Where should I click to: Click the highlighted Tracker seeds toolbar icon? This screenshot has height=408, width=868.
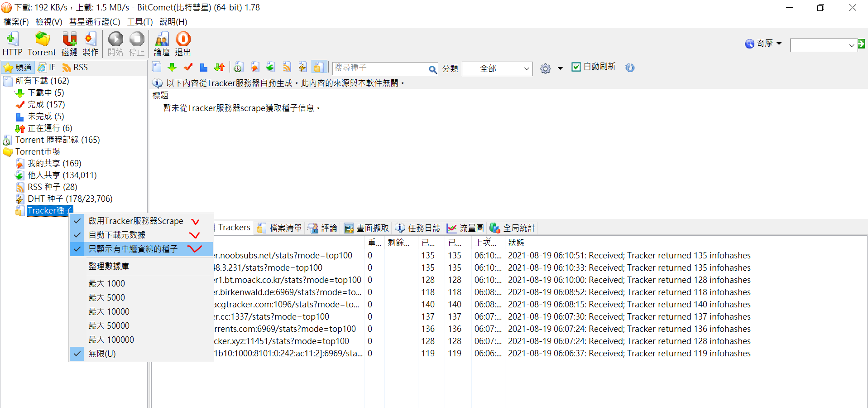[319, 67]
